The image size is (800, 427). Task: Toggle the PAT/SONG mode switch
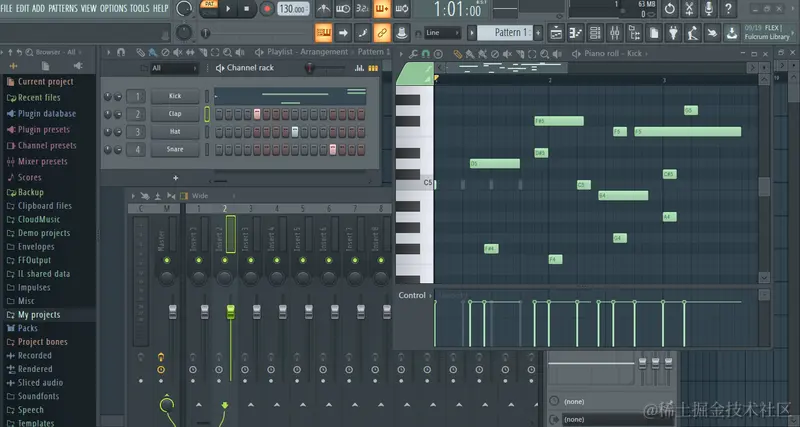(x=209, y=8)
